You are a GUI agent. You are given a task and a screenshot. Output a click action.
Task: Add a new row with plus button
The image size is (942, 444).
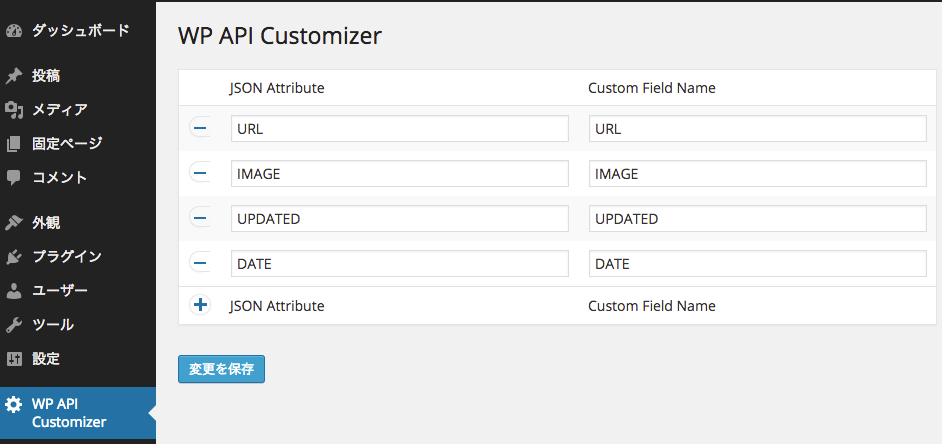(x=199, y=305)
